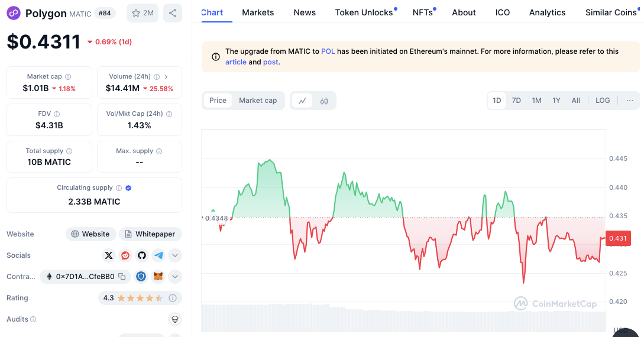Image resolution: width=644 pixels, height=337 pixels.
Task: Open the News tab
Action: 305,13
